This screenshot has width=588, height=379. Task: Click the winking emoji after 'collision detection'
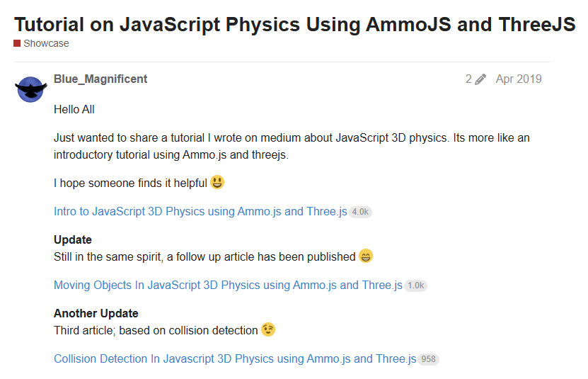click(x=268, y=329)
